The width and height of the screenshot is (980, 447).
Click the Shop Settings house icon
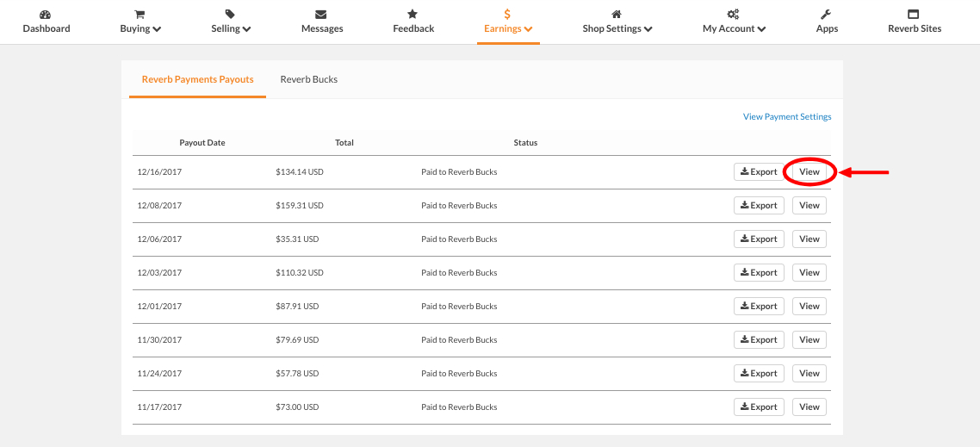point(617,15)
